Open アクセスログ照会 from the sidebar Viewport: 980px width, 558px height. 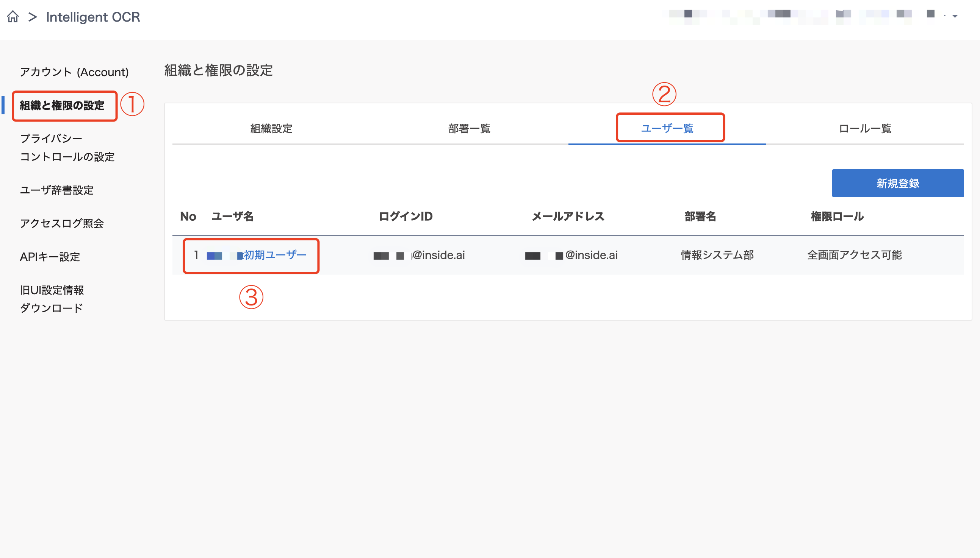(x=62, y=223)
